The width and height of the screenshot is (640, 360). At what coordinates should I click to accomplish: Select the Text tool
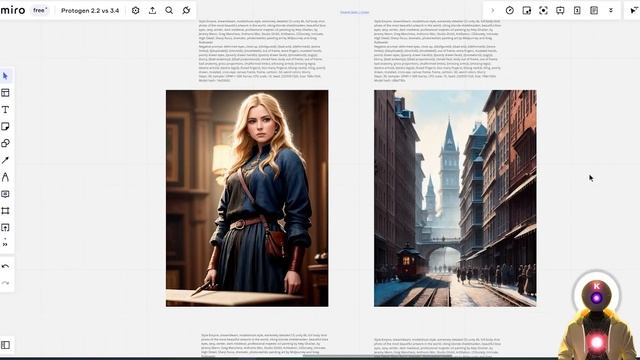click(x=5, y=109)
